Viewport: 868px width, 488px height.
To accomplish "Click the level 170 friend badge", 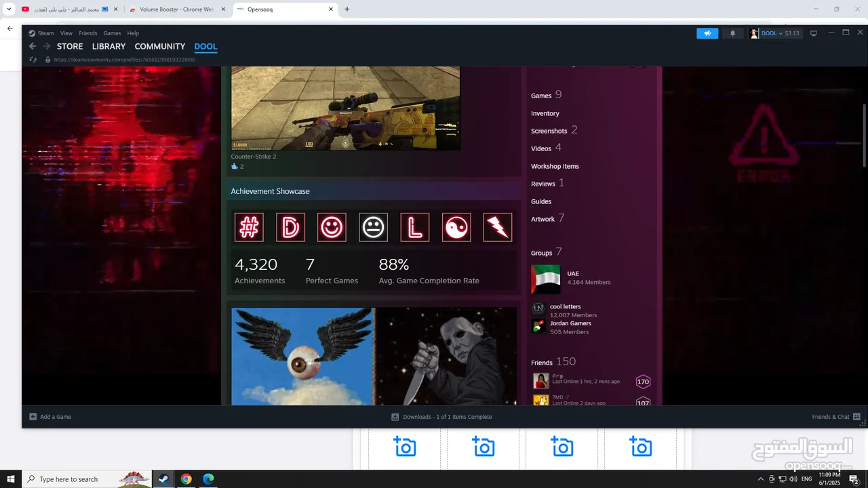I will 643,382.
